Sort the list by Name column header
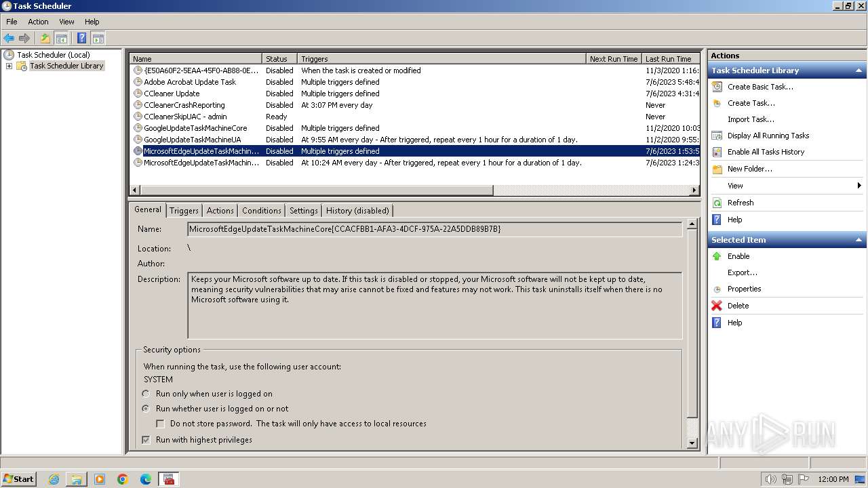The height and width of the screenshot is (488, 868). (195, 59)
